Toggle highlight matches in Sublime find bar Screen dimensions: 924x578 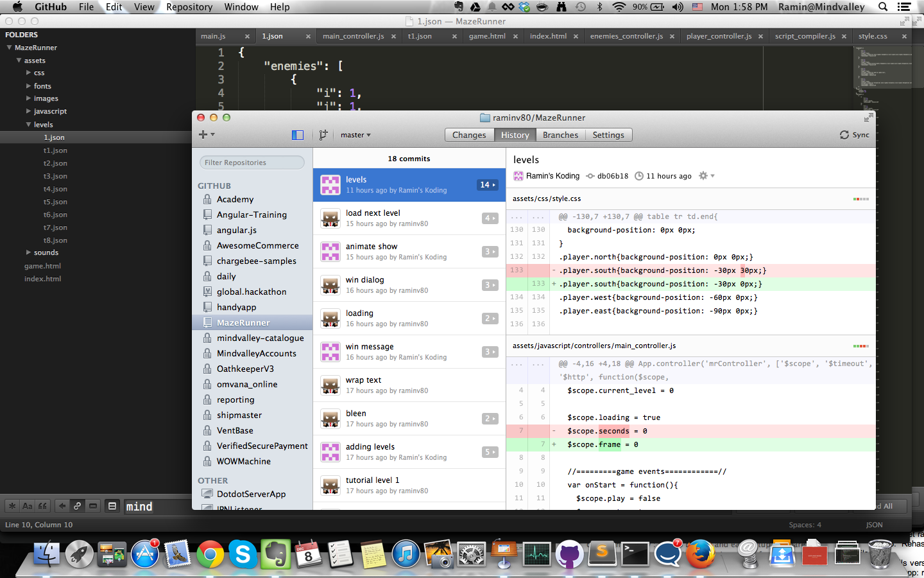(x=112, y=506)
